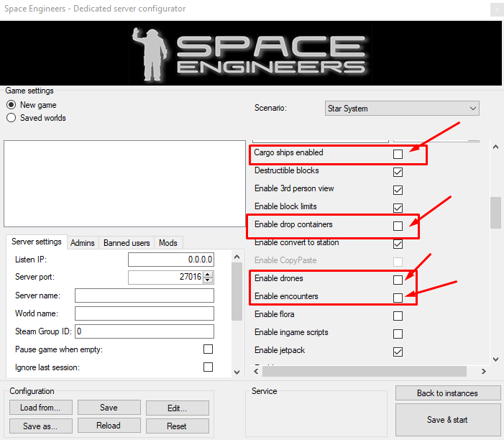Uncheck the Destructible blocks checkbox

(x=398, y=173)
